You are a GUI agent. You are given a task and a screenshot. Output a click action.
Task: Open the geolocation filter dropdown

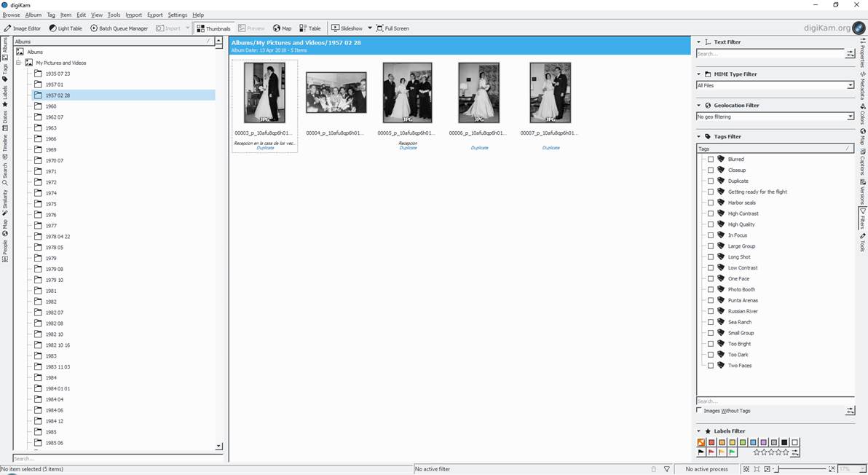[775, 117]
